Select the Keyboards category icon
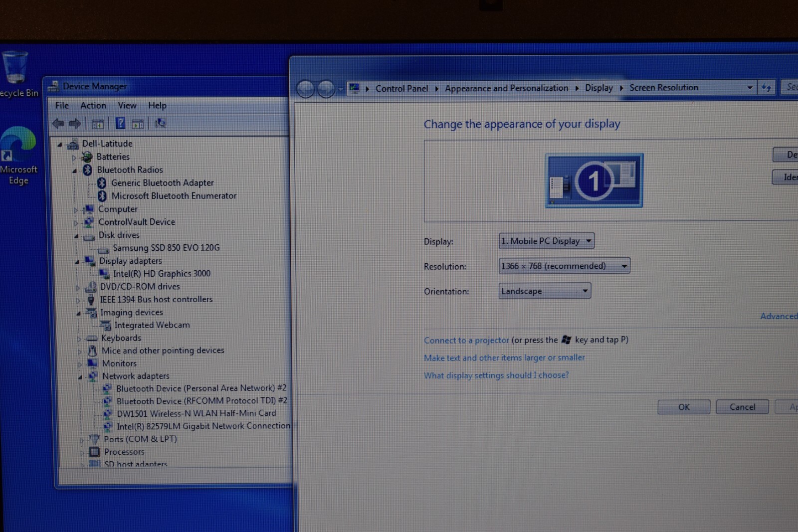798x532 pixels. pos(92,339)
